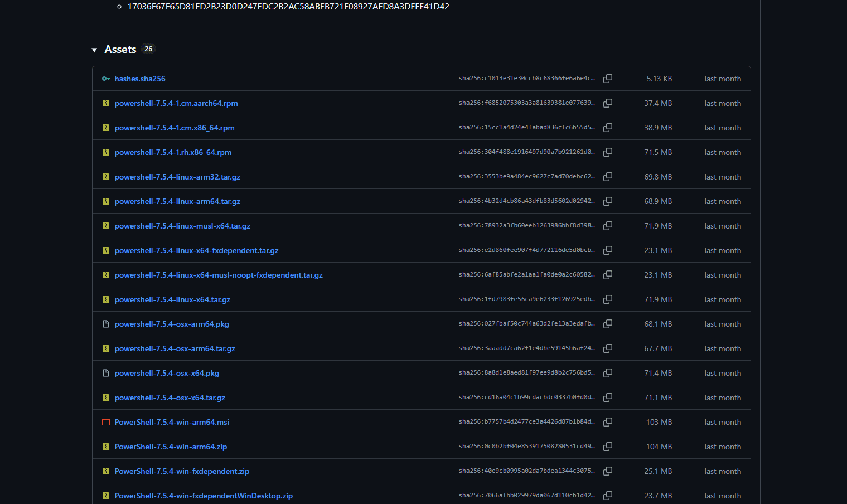The image size is (847, 504).
Task: Copy hash of linux-x64-musl-noopt-fxdependent.tar.gz
Action: pos(608,275)
